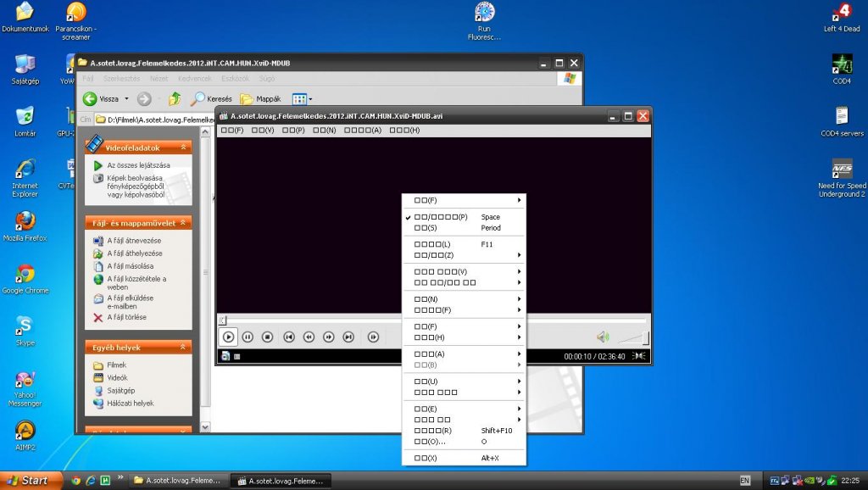This screenshot has width=868, height=490.
Task: Click the Stop button in the media player
Action: (x=267, y=337)
